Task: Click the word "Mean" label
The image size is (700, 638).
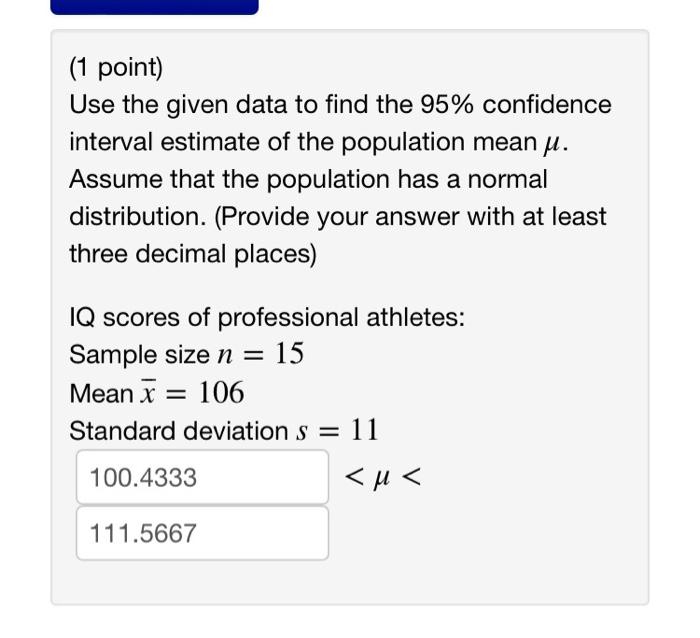Action: [101, 394]
